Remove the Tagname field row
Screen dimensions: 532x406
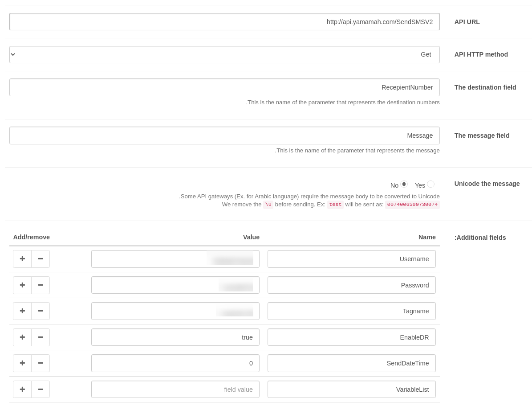click(41, 311)
